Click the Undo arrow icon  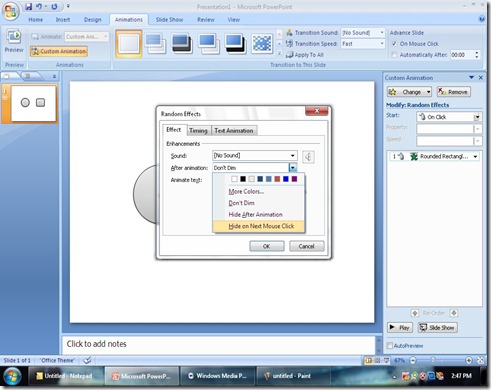39,6
